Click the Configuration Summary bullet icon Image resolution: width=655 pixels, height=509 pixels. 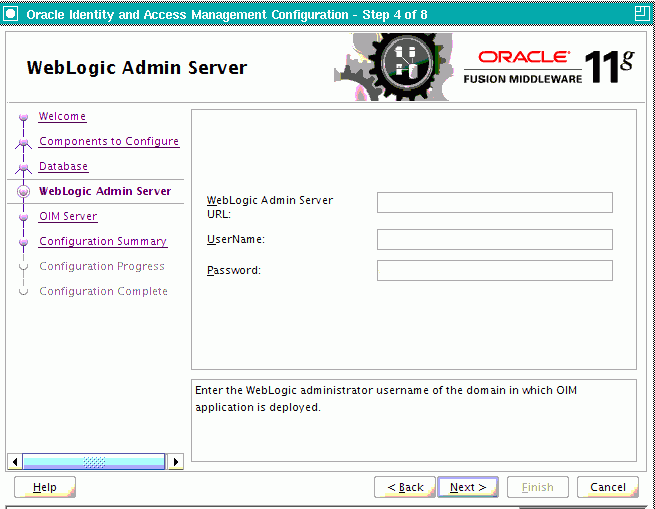[23, 242]
